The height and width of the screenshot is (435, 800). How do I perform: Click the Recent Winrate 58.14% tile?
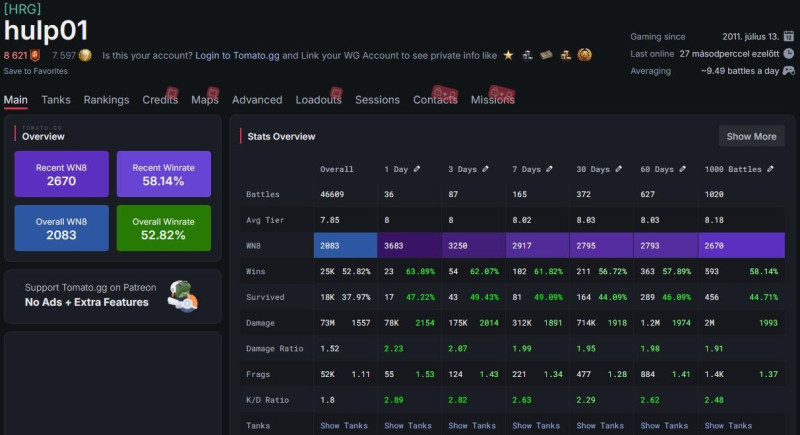coord(164,174)
